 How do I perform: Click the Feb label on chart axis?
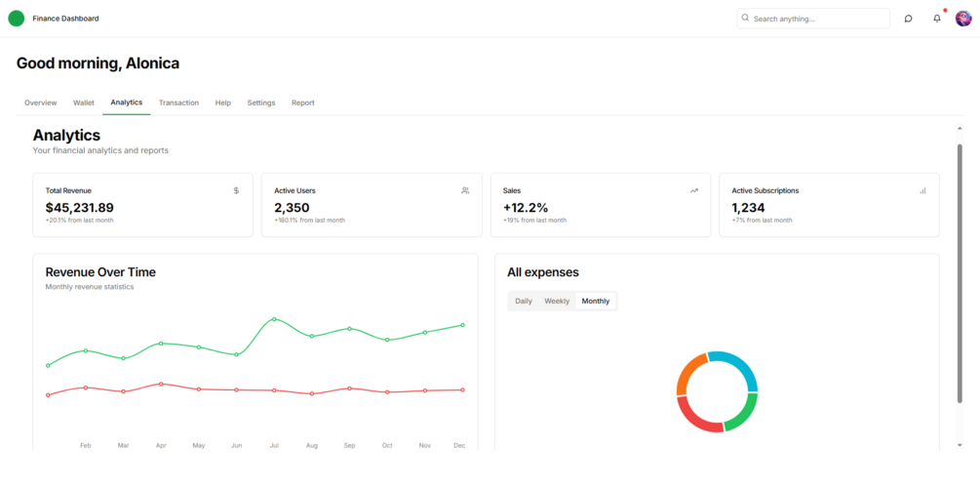tap(86, 445)
